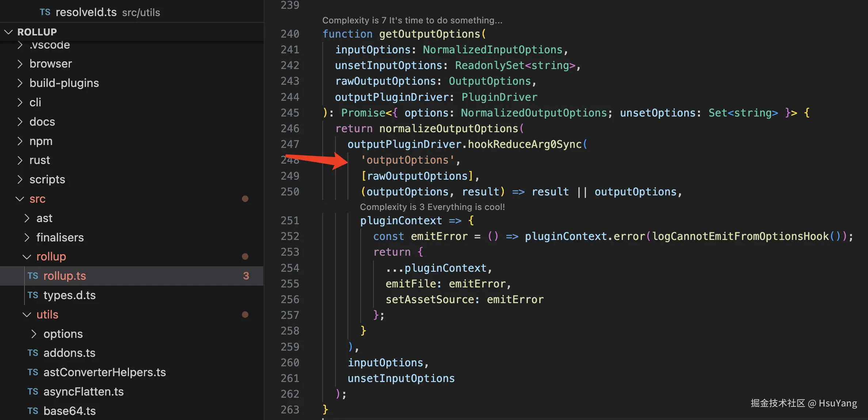Collapse the ROLLUP explorer section
The image size is (868, 420).
(x=8, y=32)
